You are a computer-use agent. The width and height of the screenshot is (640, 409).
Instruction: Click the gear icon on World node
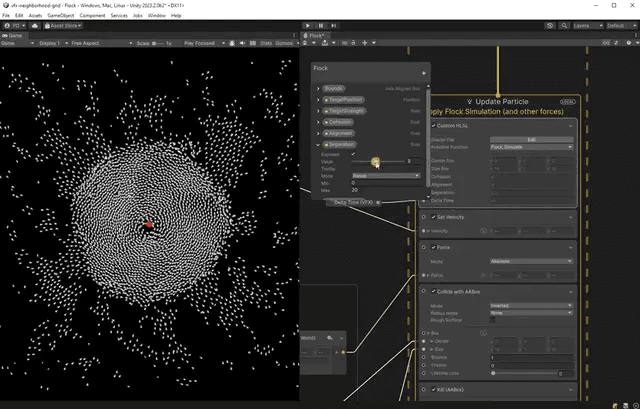click(330, 338)
